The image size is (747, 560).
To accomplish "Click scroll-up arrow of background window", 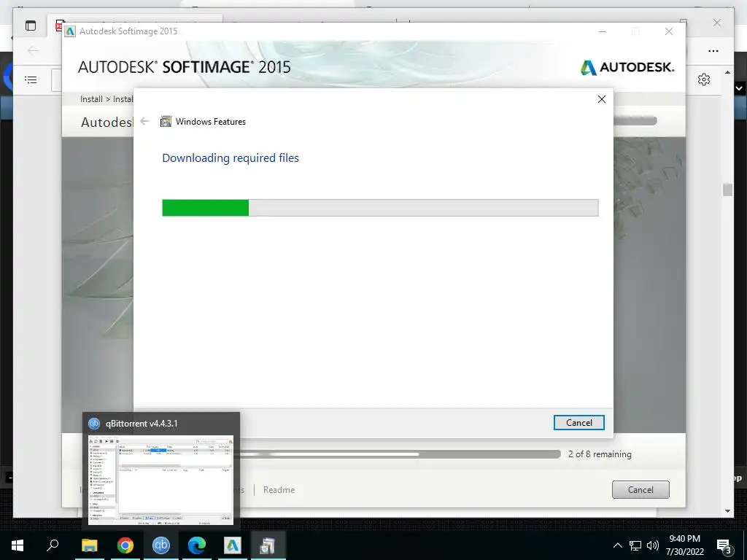I will tap(727, 72).
